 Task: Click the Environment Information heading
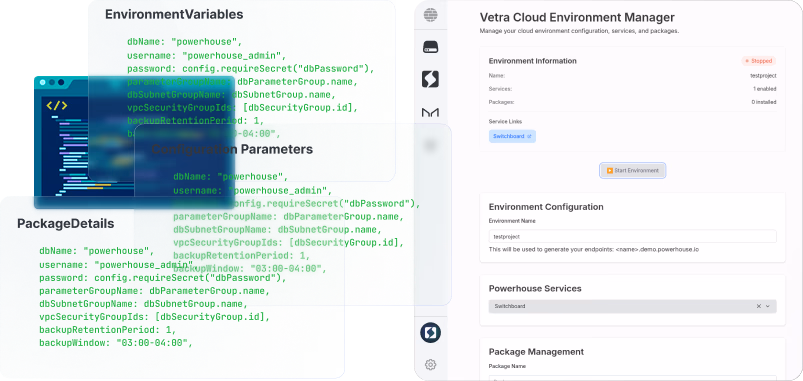pyautogui.click(x=533, y=61)
